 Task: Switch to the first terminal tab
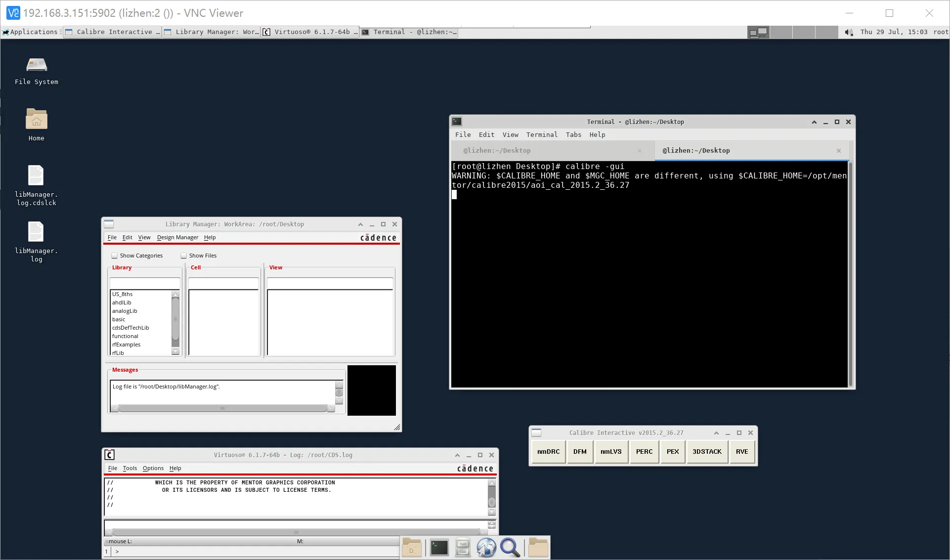(x=497, y=151)
